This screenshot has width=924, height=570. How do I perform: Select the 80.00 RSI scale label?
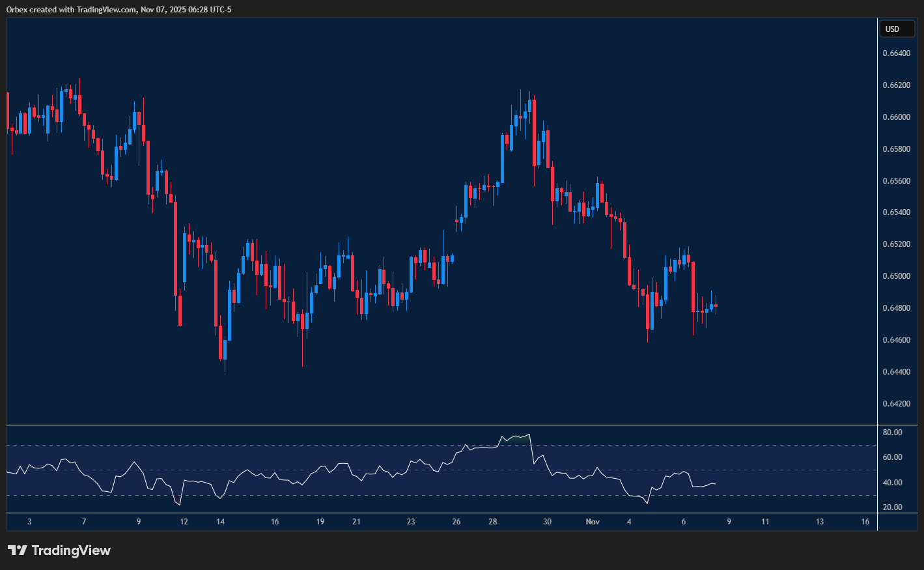[x=892, y=433]
